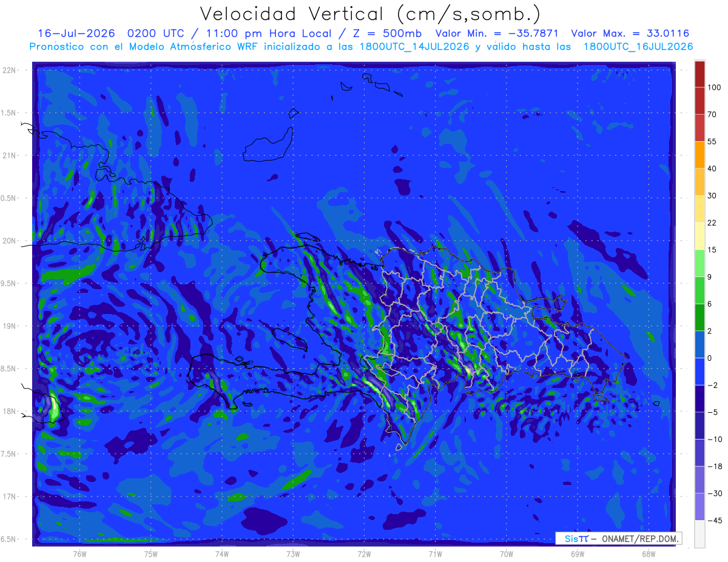Click the "21N" latitude tick label
The height and width of the screenshot is (562, 728).
point(8,155)
